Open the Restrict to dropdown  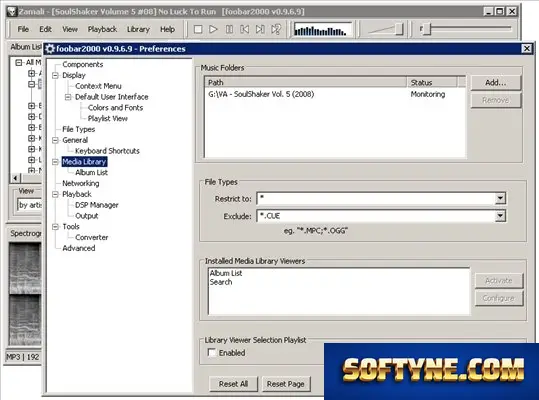click(500, 198)
